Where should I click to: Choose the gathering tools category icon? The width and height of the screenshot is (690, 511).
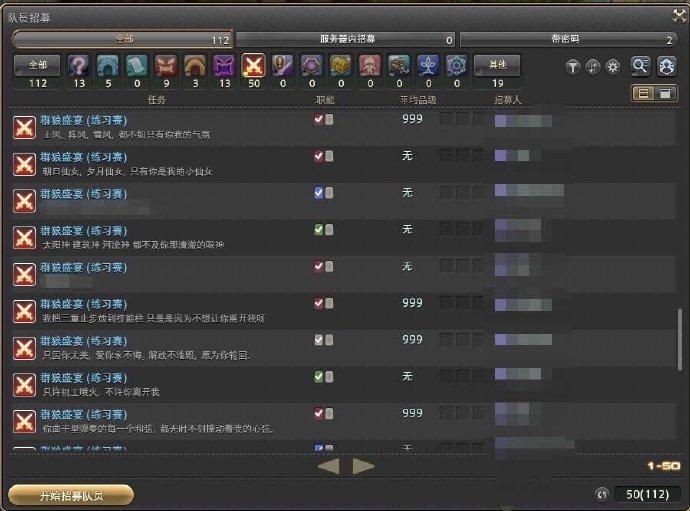pos(399,66)
